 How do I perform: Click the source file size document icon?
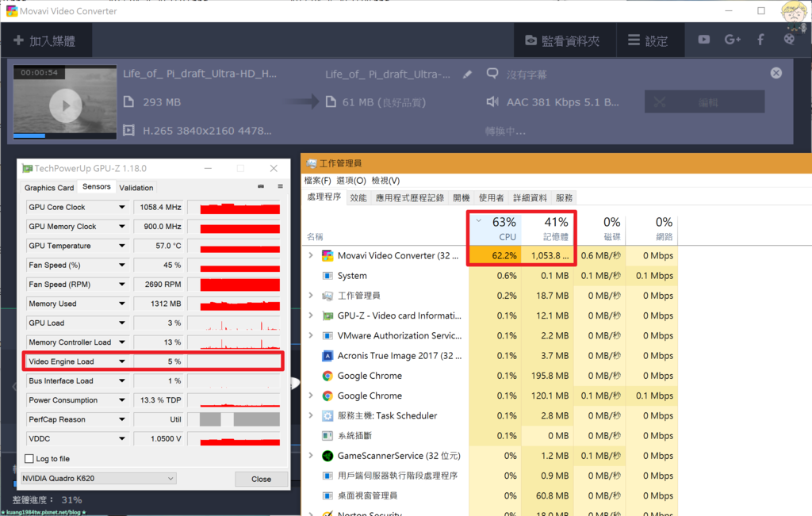click(x=128, y=102)
